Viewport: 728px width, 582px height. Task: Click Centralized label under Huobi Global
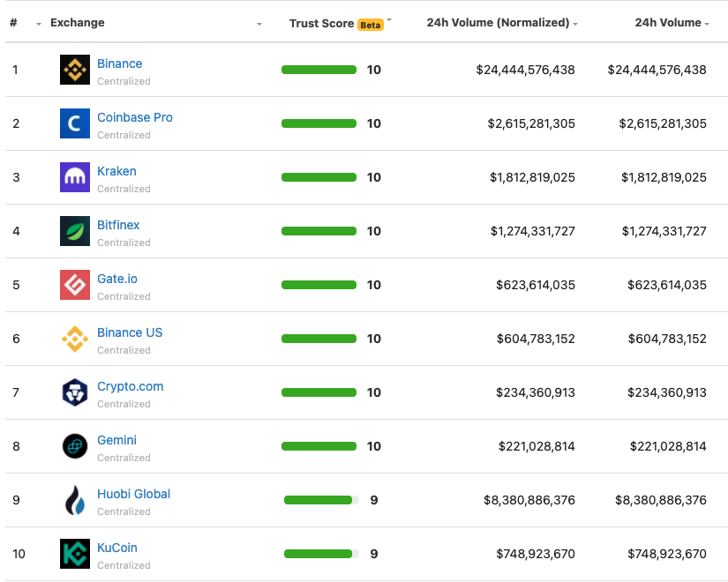click(124, 511)
